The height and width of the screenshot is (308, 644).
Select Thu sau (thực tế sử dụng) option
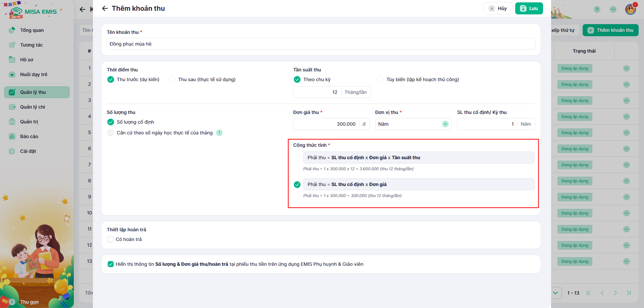pos(172,79)
